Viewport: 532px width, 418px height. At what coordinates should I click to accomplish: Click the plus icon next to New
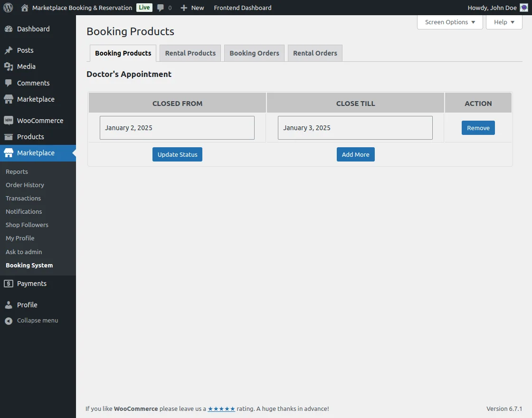click(x=184, y=8)
